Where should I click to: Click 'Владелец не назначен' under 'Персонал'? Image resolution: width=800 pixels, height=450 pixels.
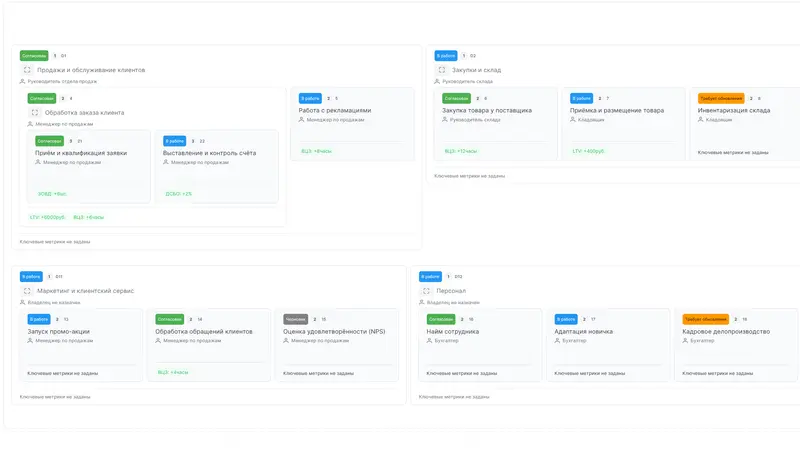pyautogui.click(x=453, y=303)
